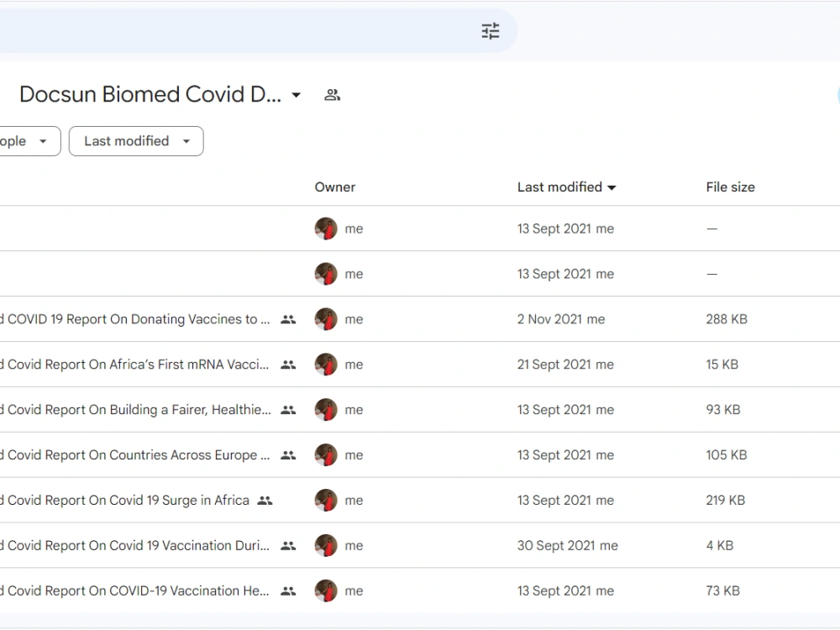Click shared icon on Surge in Africa row
The height and width of the screenshot is (630, 840).
pyautogui.click(x=265, y=501)
